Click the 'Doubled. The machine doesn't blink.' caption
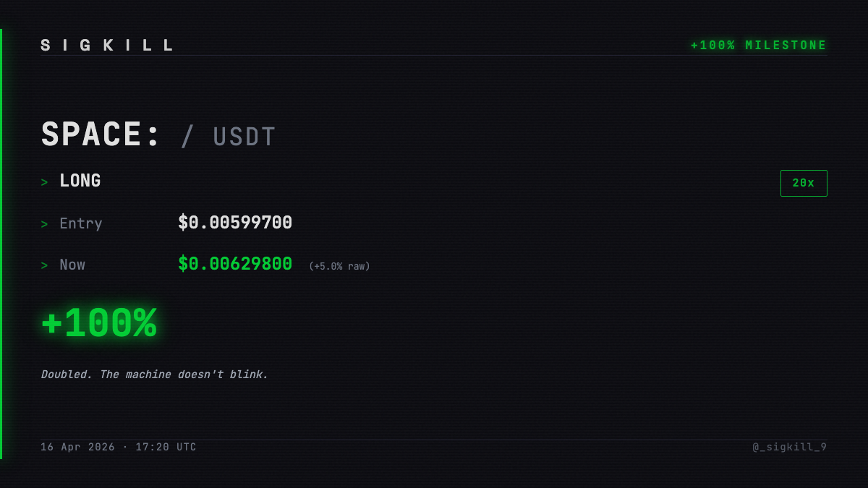Viewport: 868px width, 488px height. (x=155, y=374)
